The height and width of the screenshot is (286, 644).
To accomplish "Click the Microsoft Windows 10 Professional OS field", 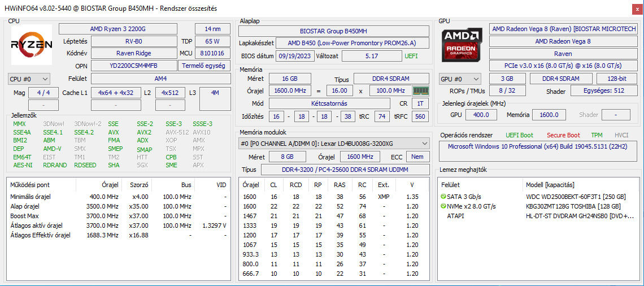I will [x=539, y=150].
